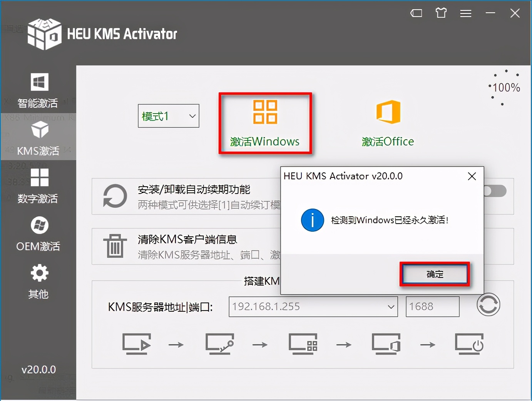Click the monitor with key icon
Screen dimensions: 532x401
(x=220, y=344)
